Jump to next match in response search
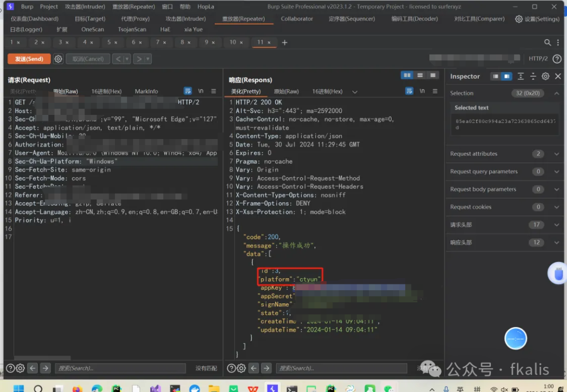The image size is (567, 392). pos(267,368)
